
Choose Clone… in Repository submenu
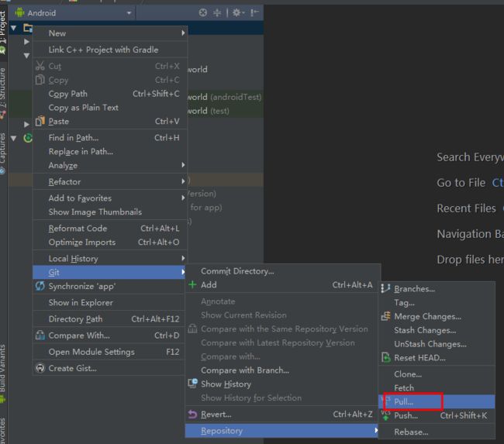click(x=437, y=374)
